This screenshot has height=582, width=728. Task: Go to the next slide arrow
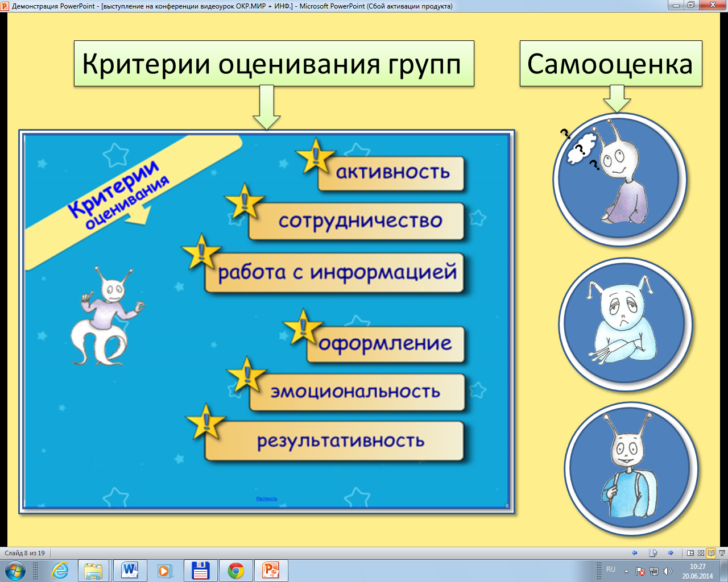point(671,553)
